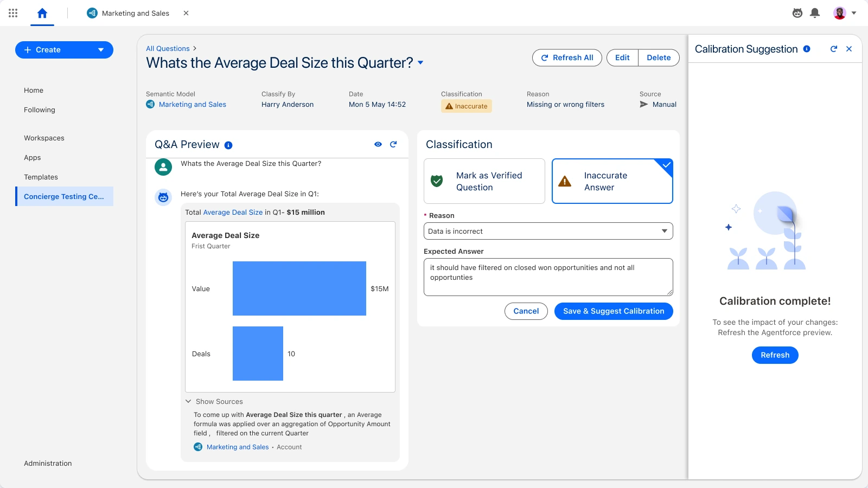Click into the Expected Answer text area

pos(548,277)
